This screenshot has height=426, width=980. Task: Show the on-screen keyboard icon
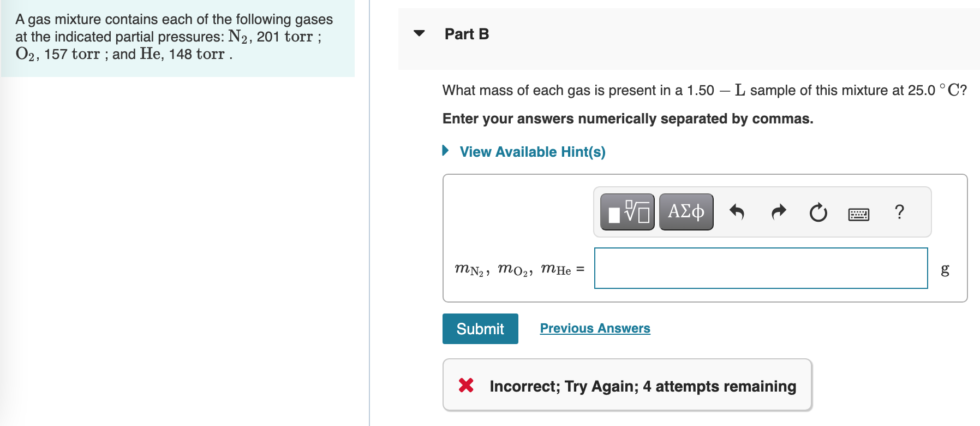click(858, 214)
